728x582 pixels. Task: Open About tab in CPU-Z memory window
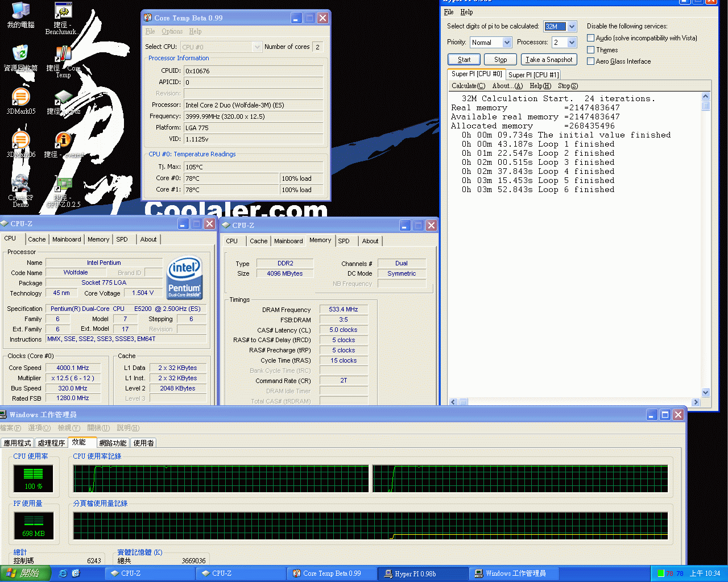tap(370, 241)
